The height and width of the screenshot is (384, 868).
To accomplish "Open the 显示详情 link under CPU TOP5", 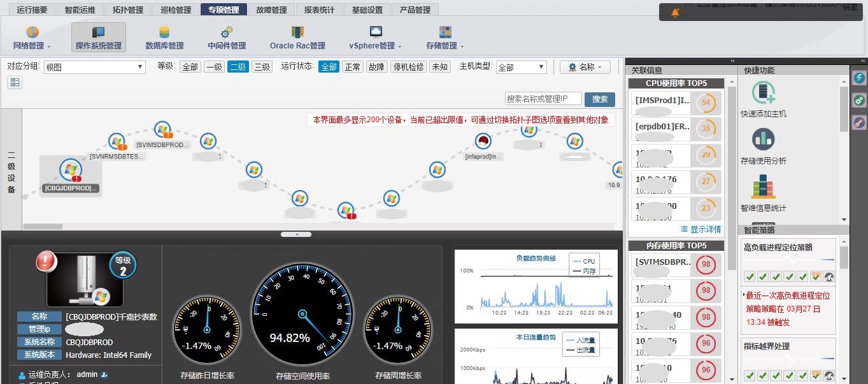I will coord(701,229).
